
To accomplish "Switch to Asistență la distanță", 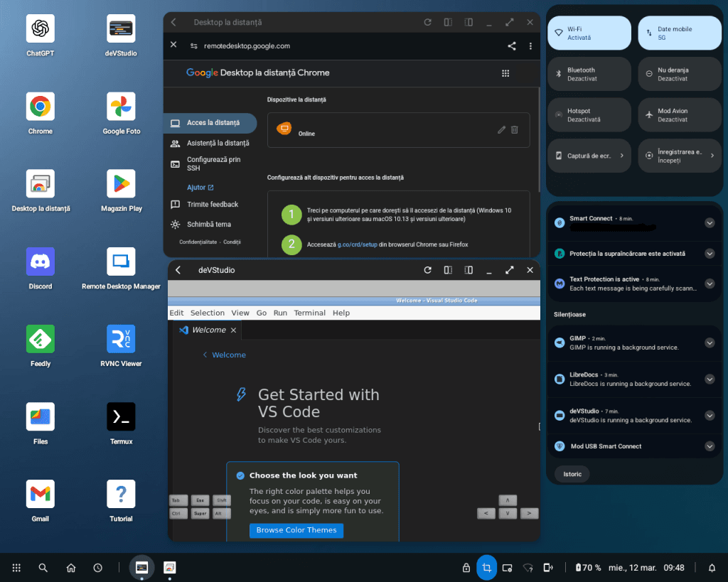I will click(210, 144).
